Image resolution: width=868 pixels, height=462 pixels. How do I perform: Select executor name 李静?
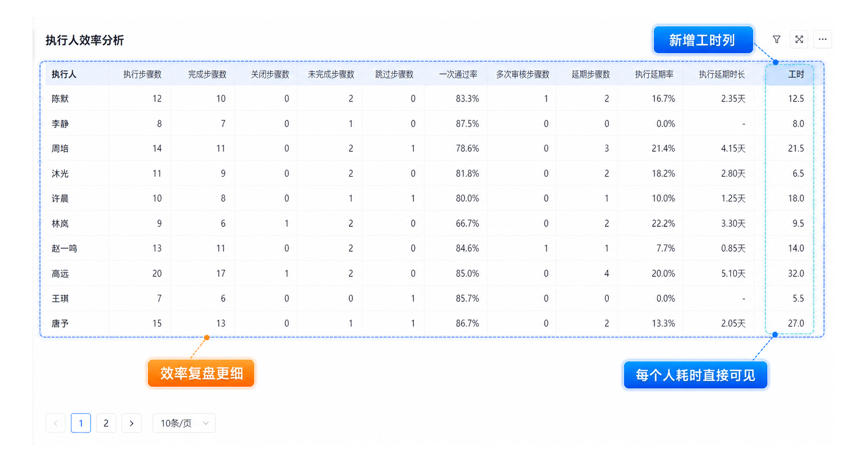pyautogui.click(x=60, y=124)
